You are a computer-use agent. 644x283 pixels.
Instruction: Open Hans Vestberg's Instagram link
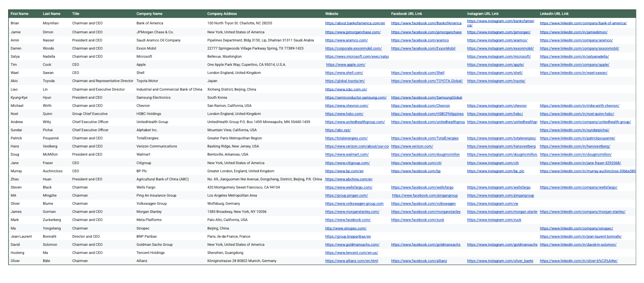pos(502,146)
